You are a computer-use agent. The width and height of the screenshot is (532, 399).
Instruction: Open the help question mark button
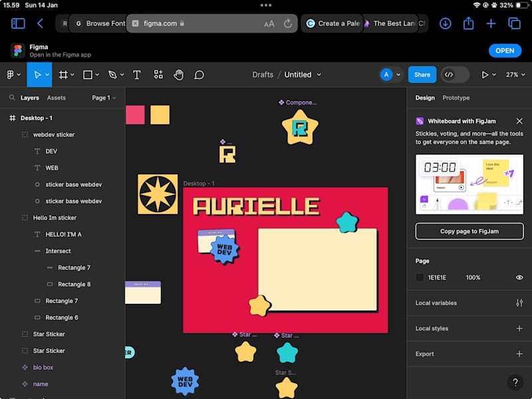coord(515,382)
